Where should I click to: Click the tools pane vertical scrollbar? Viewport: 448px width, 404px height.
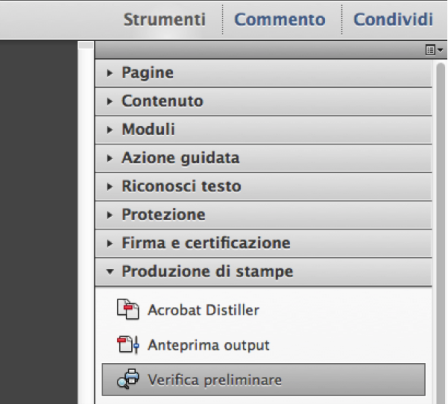tap(441, 233)
